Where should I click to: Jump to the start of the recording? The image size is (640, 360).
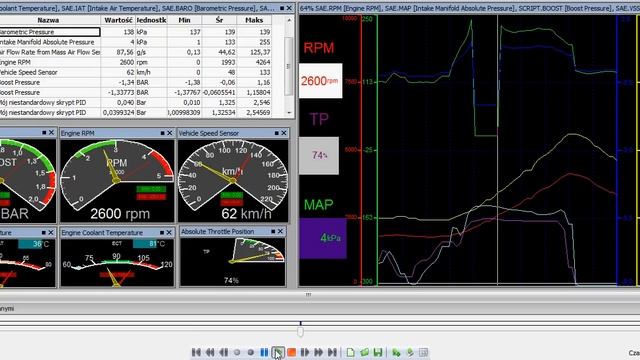pos(196,352)
